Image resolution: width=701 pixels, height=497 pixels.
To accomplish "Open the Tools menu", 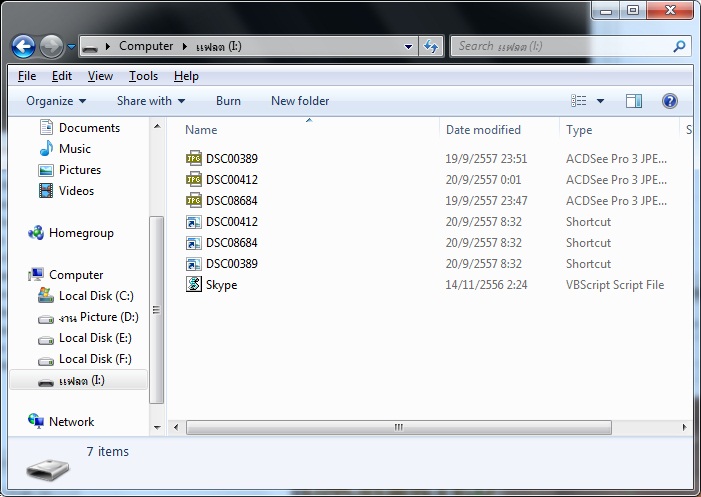I will tap(143, 76).
